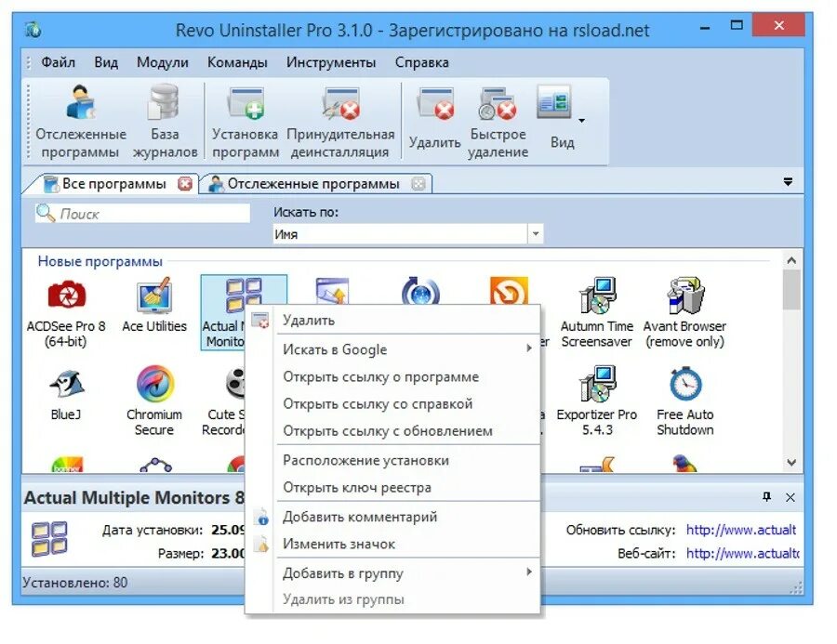The image size is (837, 644).
Task: Close the Отслеженные программы tab
Action: click(x=418, y=184)
